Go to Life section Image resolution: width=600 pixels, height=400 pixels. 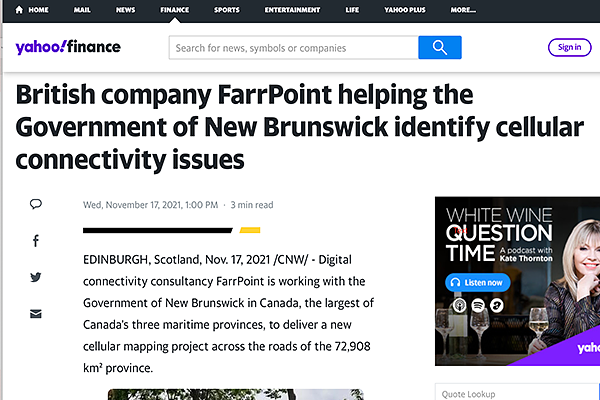tap(352, 10)
